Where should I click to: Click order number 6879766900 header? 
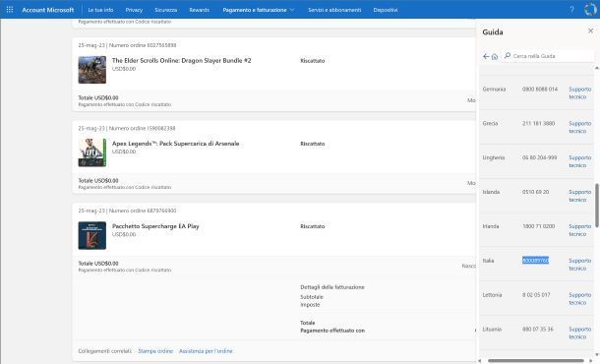pos(128,211)
